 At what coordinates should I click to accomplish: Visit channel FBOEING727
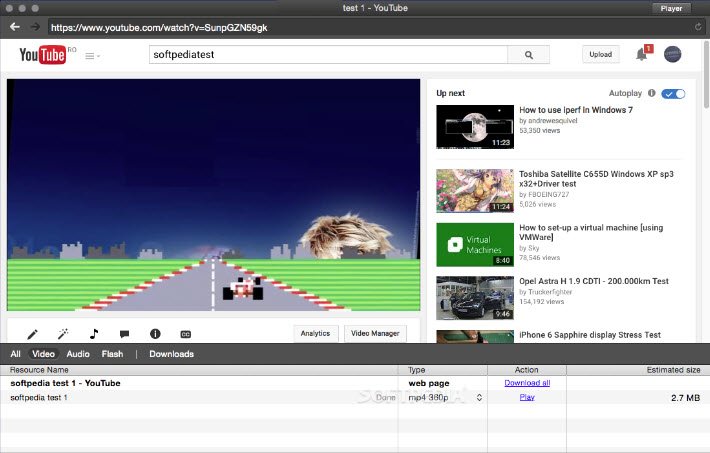point(548,194)
